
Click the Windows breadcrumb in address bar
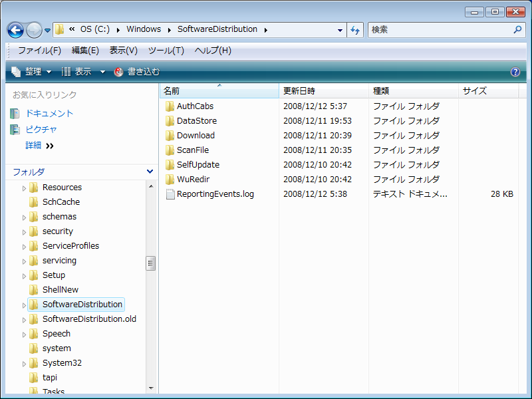[144, 29]
